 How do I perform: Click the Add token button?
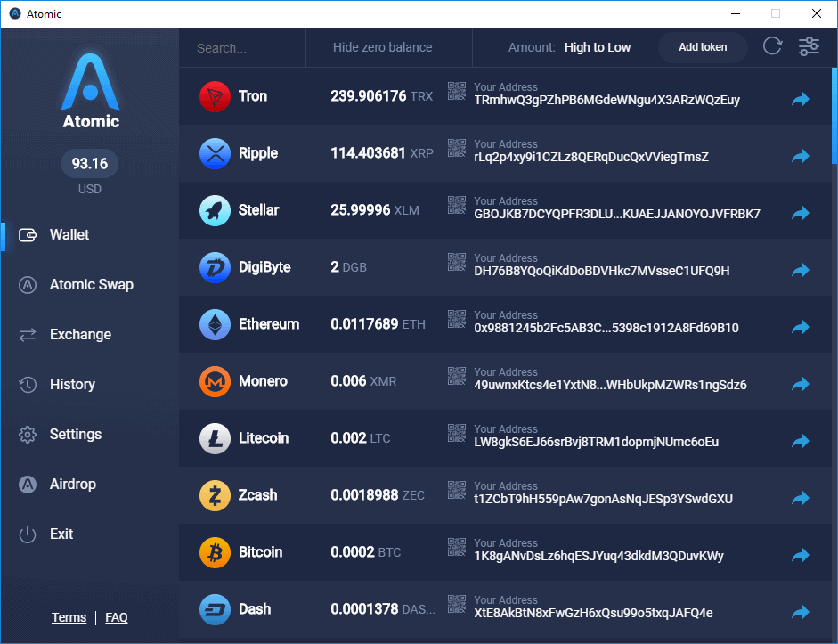coord(703,47)
